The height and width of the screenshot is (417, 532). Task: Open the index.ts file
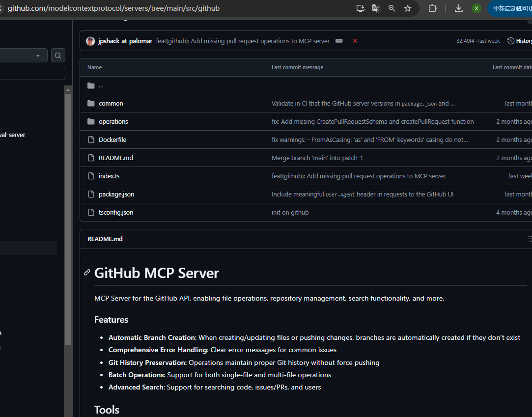pos(109,176)
